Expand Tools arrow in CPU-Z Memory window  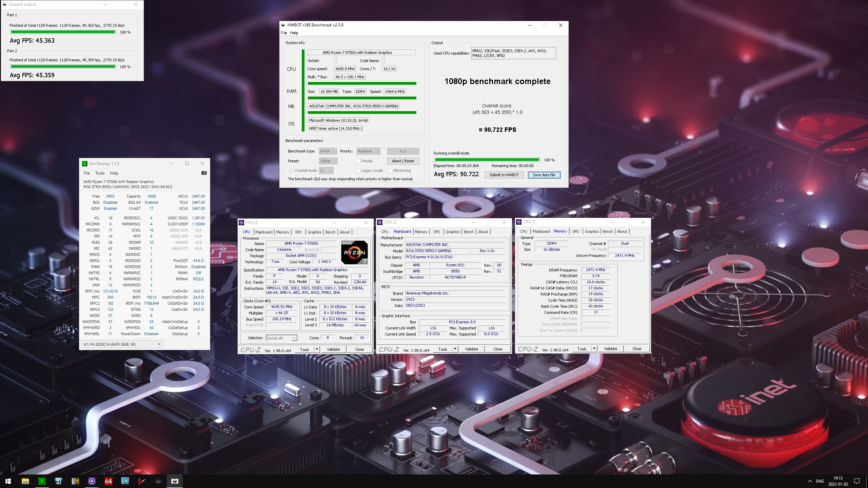click(x=594, y=349)
